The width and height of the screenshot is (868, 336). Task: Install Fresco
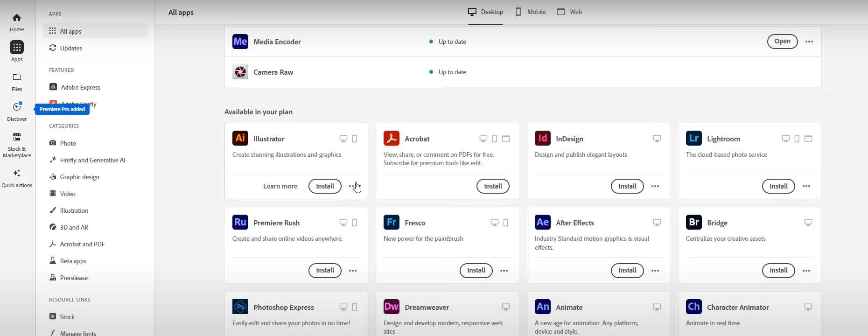[x=476, y=270]
